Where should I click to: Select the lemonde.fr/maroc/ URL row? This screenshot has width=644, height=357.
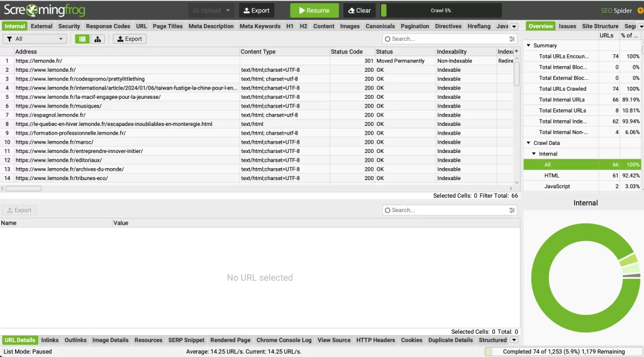tap(257, 142)
